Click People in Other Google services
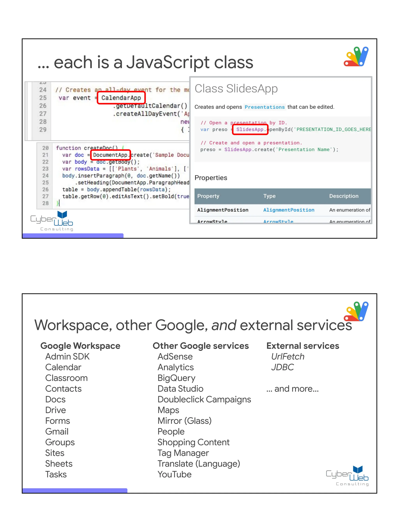The image size is (399, 532). coord(171,432)
